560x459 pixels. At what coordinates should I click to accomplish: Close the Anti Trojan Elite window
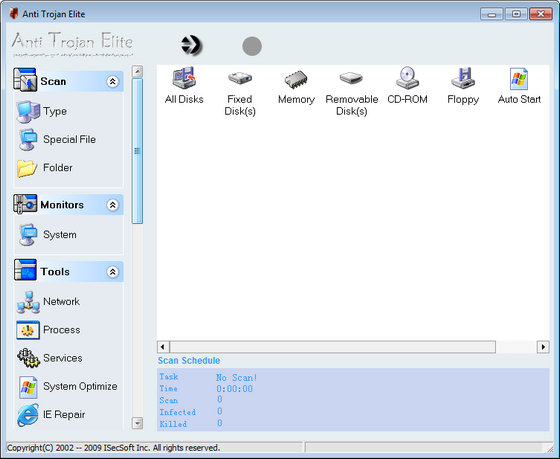click(x=541, y=14)
